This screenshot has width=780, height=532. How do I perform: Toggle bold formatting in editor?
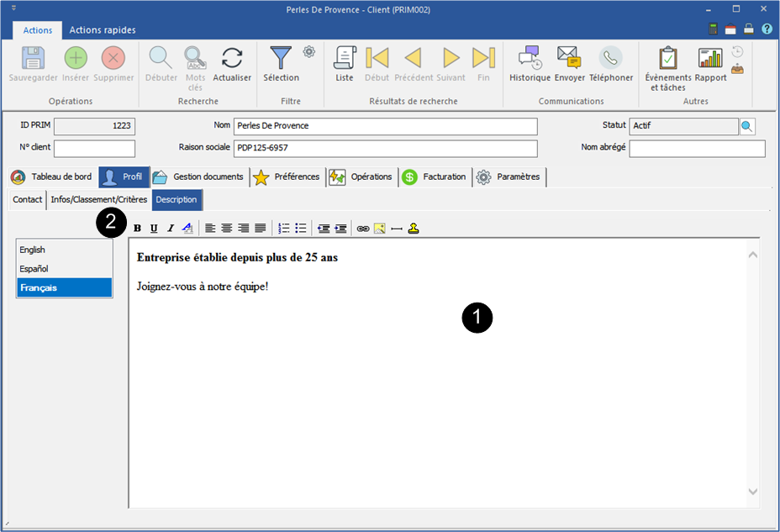(137, 229)
